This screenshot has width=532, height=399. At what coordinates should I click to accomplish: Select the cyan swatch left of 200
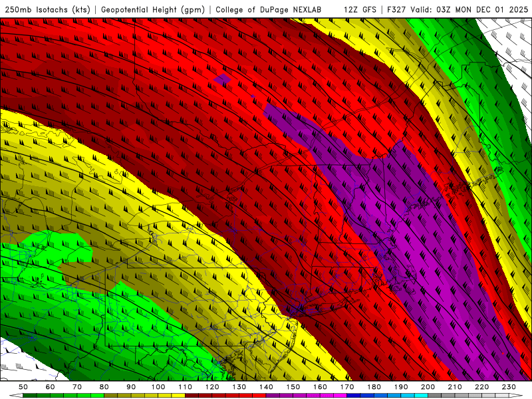point(421,396)
